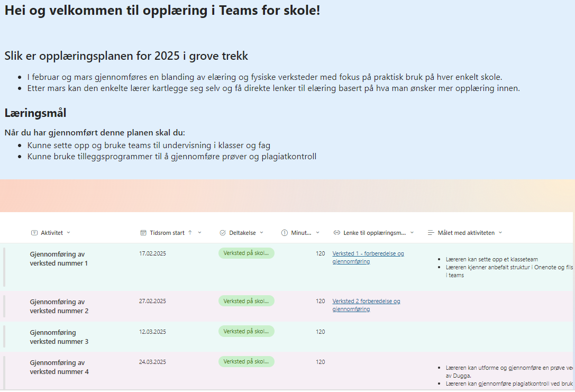Click the Aktivitet column text icon
The image size is (575, 392).
[34, 233]
